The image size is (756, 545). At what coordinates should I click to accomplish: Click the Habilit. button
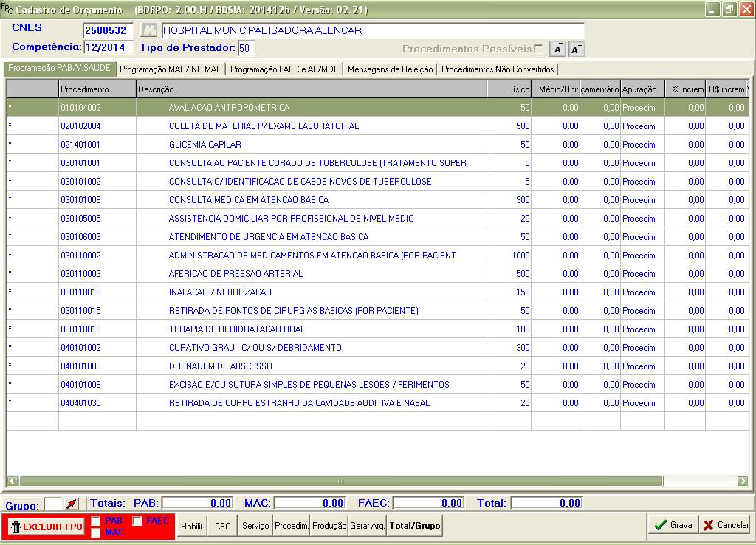tap(193, 526)
